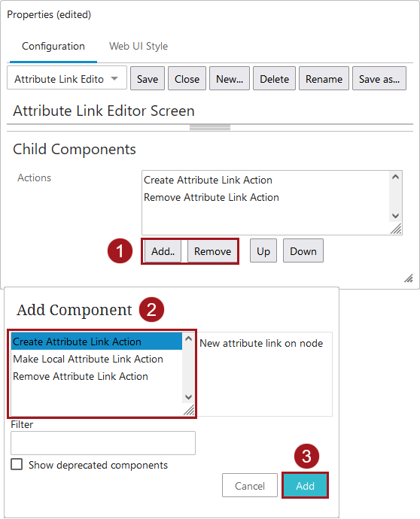Screen dimensions: 420x519
Task: Click Actions list scroll up arrow
Action: pos(395,177)
